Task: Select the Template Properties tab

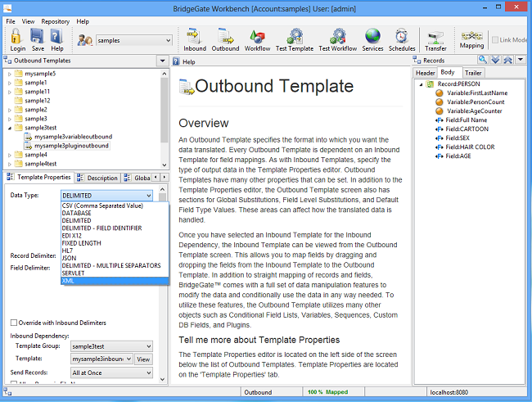Action: (x=39, y=177)
